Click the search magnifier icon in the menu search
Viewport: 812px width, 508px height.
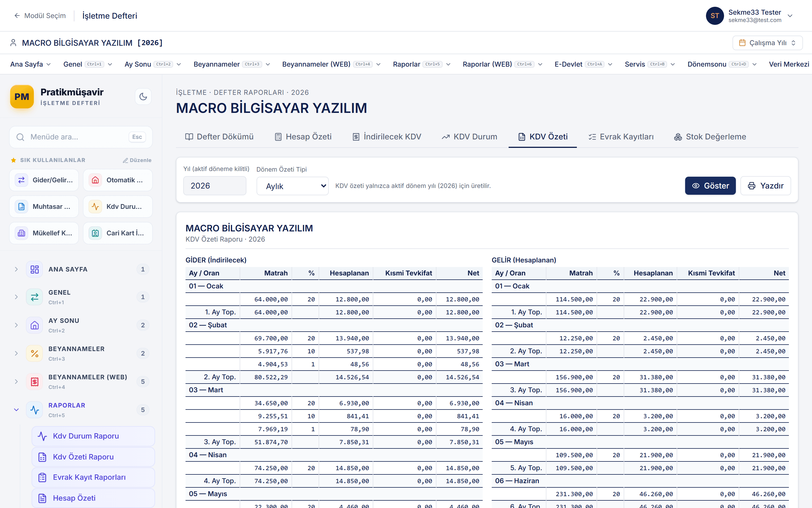pyautogui.click(x=21, y=137)
